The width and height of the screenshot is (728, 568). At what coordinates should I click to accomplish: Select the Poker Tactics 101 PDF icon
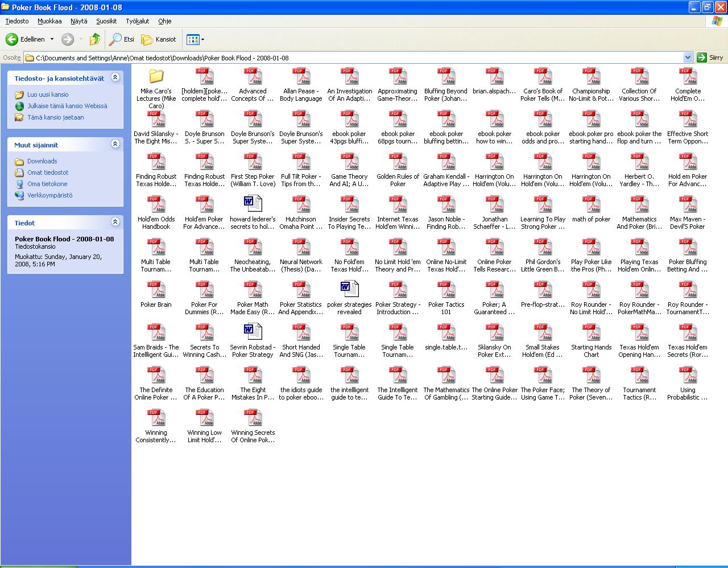click(446, 290)
